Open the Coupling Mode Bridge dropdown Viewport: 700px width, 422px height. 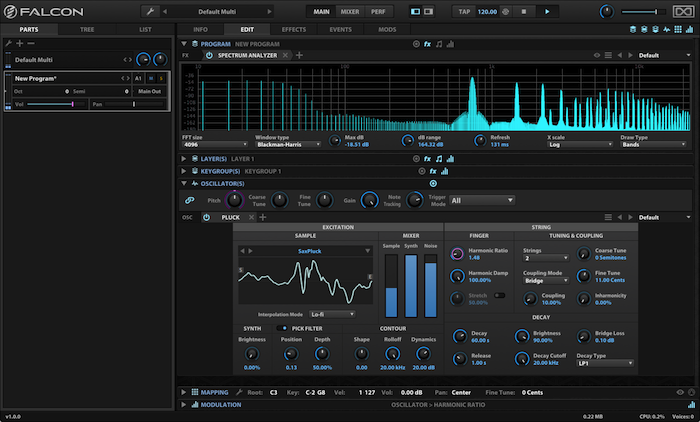click(x=546, y=281)
